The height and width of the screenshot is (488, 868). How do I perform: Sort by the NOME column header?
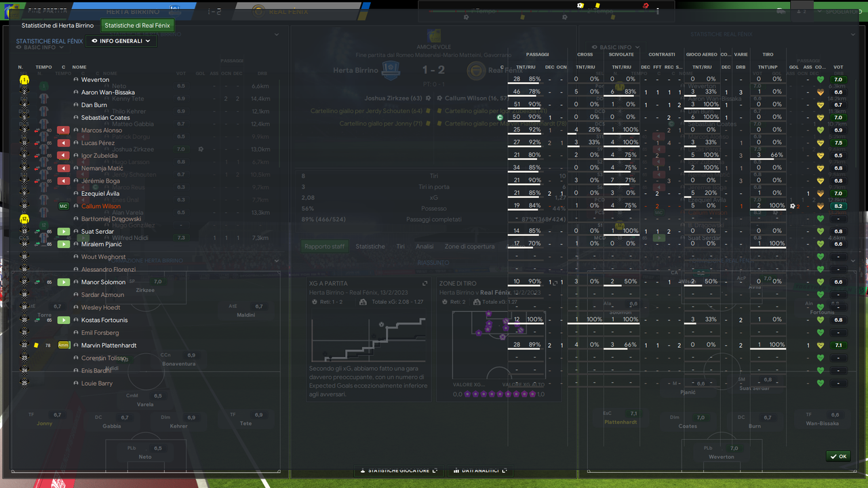[79, 67]
